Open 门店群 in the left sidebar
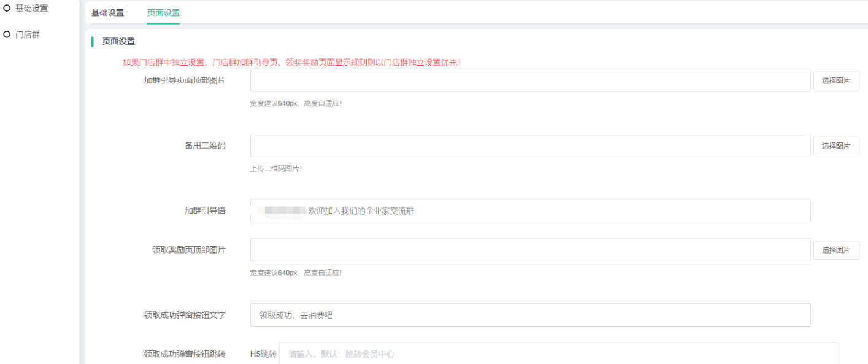This screenshot has width=868, height=364. pyautogui.click(x=28, y=34)
